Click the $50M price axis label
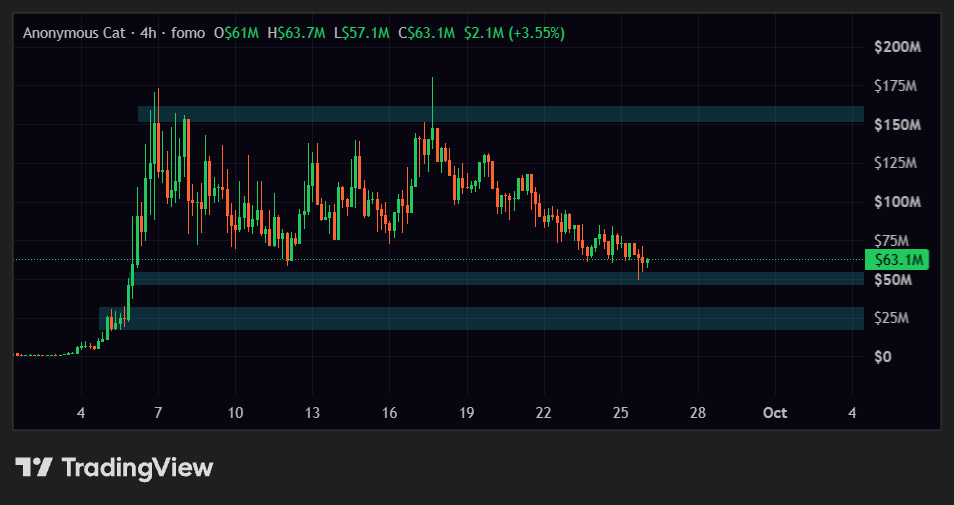Screen dimensions: 954x505 [x=893, y=280]
